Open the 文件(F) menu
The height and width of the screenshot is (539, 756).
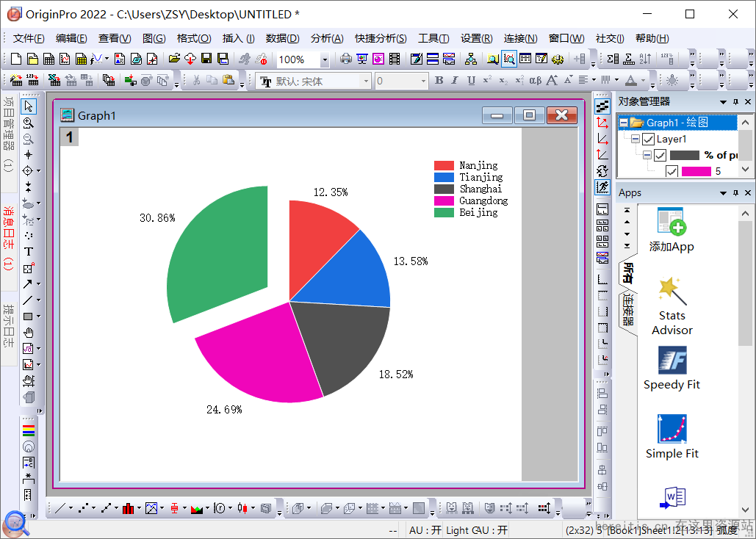coord(29,39)
